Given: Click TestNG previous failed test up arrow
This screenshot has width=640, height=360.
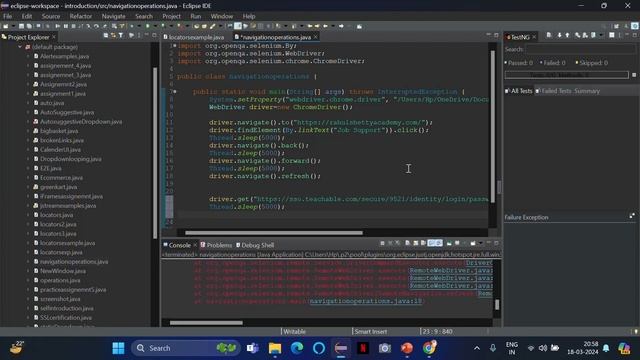Looking at the screenshot, I should click(x=567, y=35).
